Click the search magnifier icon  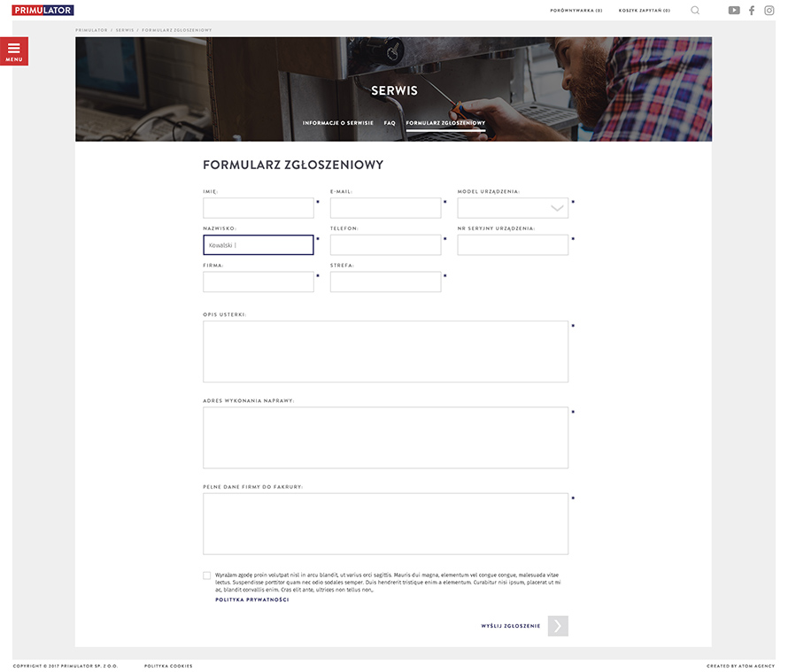click(x=695, y=11)
